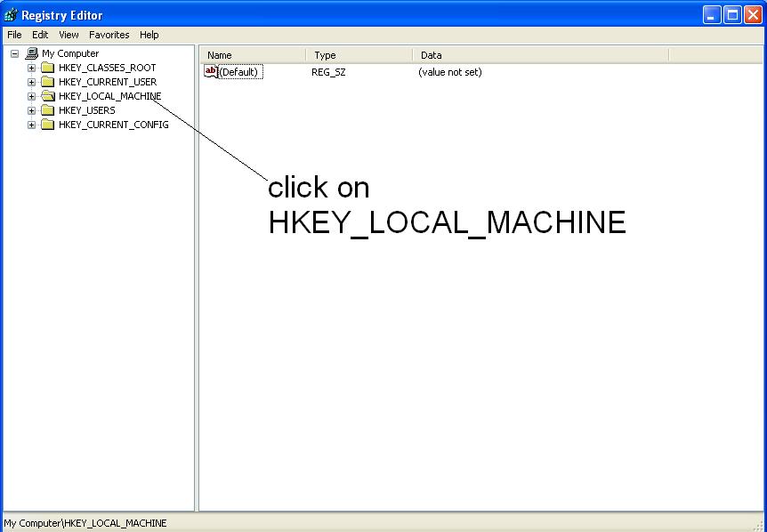Click the open HKEY_LOCAL_MACHINE folder icon

pyautogui.click(x=47, y=96)
